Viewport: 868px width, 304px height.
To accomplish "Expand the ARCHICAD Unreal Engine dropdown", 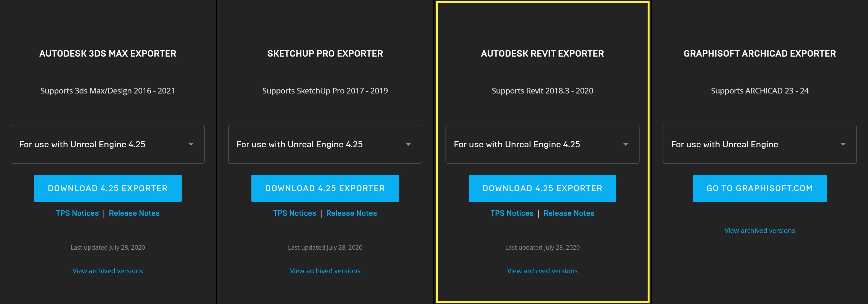I will pyautogui.click(x=759, y=145).
